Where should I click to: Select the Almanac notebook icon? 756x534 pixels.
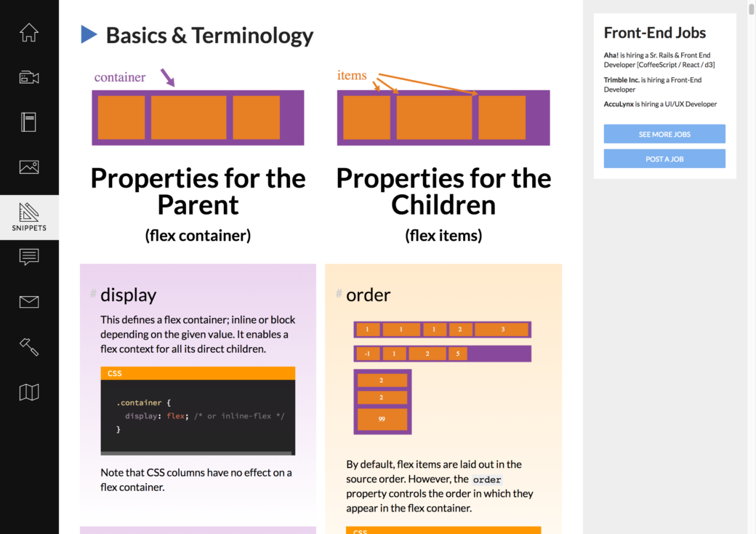pos(29,122)
